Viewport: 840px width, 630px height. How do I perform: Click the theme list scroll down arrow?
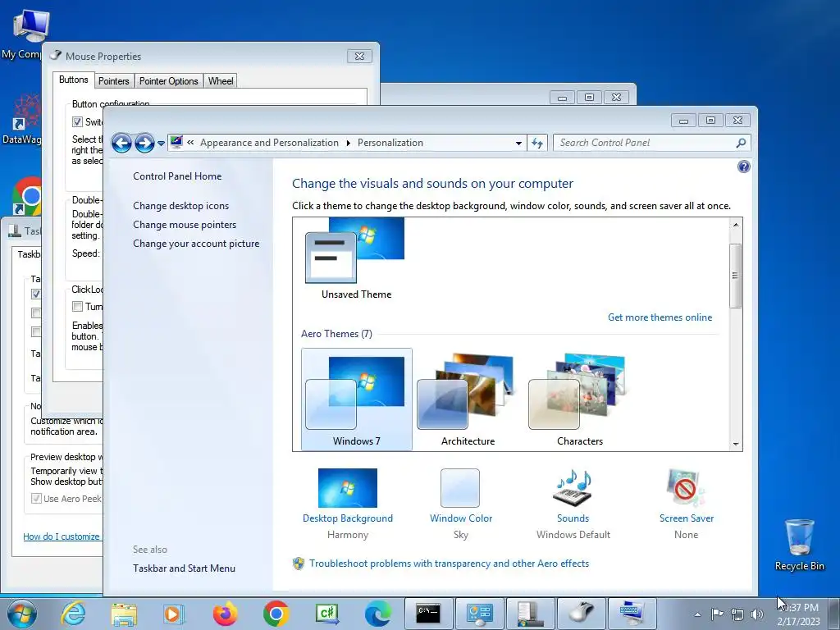tap(736, 444)
